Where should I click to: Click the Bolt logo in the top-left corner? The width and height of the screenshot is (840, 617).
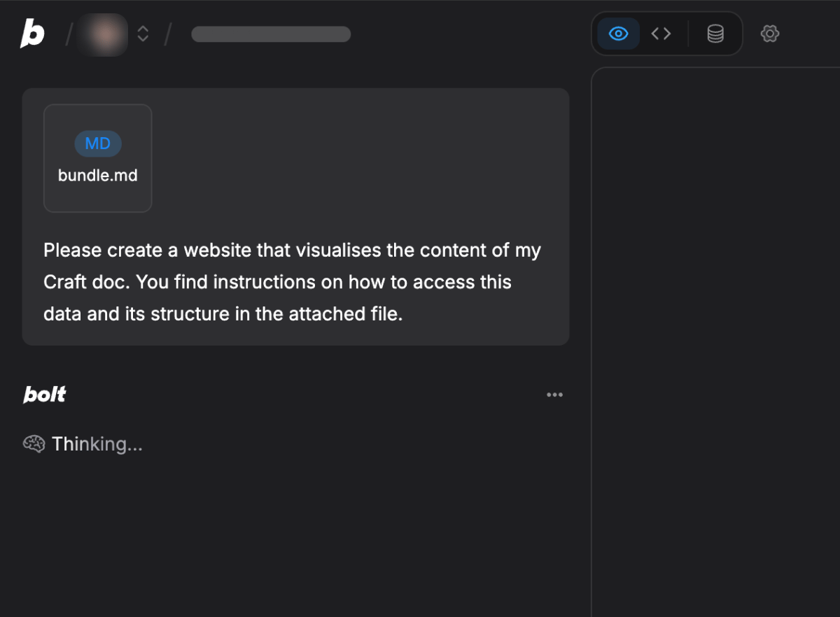[x=31, y=33]
